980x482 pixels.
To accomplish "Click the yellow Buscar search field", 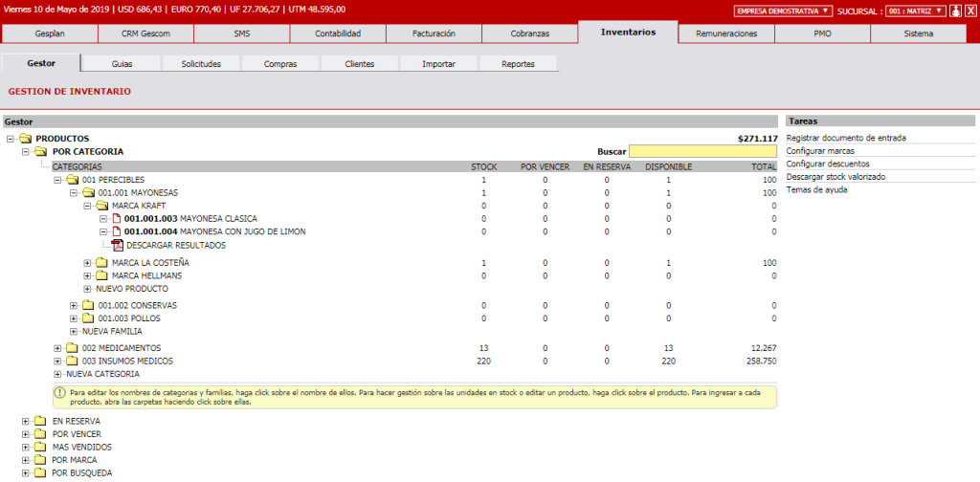I will pyautogui.click(x=702, y=151).
